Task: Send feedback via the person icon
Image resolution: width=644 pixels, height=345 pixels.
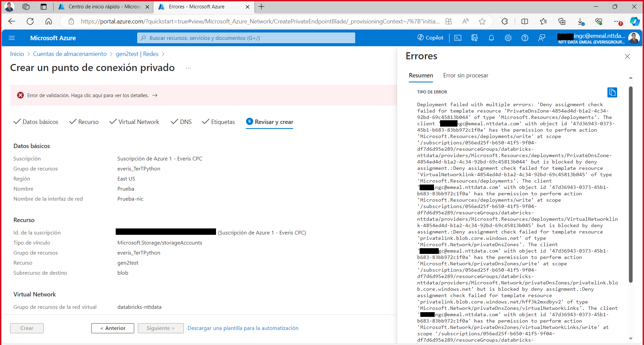Action: pyautogui.click(x=542, y=38)
